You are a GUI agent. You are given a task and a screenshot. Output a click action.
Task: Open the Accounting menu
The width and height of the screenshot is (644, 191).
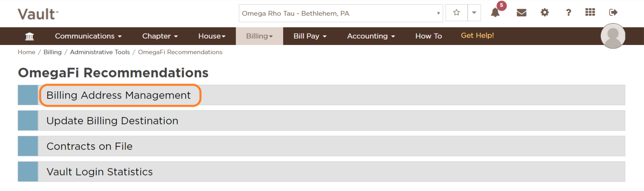click(x=371, y=36)
